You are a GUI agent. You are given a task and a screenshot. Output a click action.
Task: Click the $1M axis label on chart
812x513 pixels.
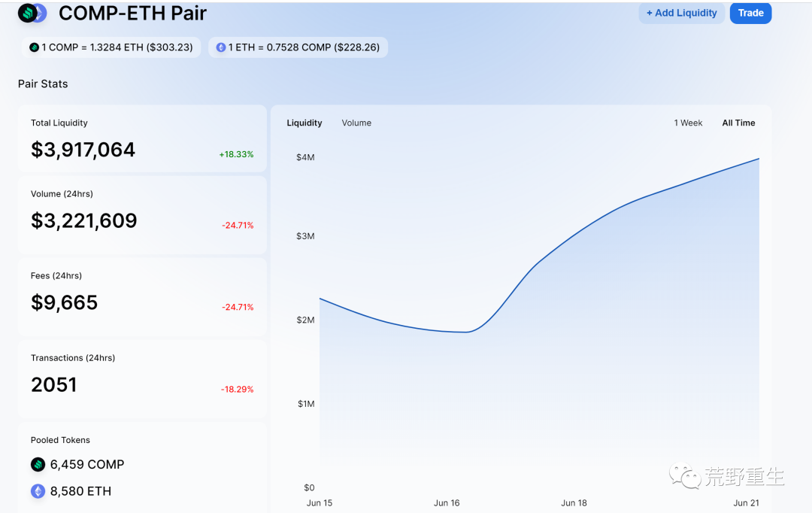[306, 404]
